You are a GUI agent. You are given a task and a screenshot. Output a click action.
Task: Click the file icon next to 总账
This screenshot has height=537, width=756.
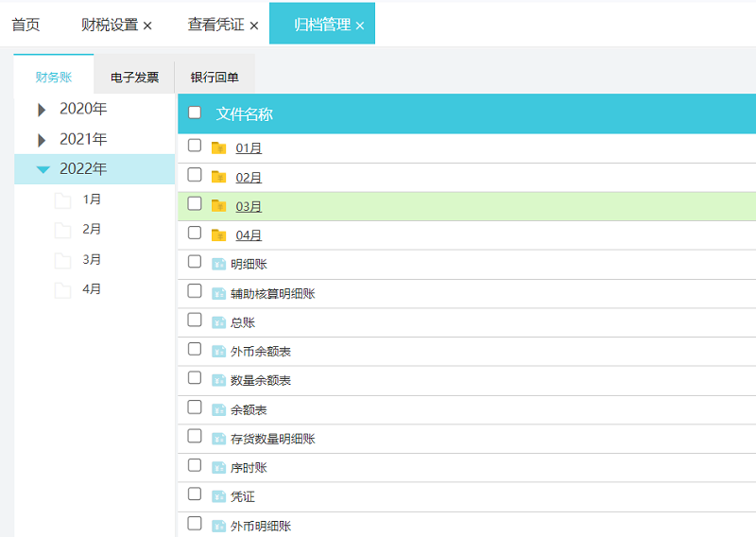pyautogui.click(x=219, y=322)
